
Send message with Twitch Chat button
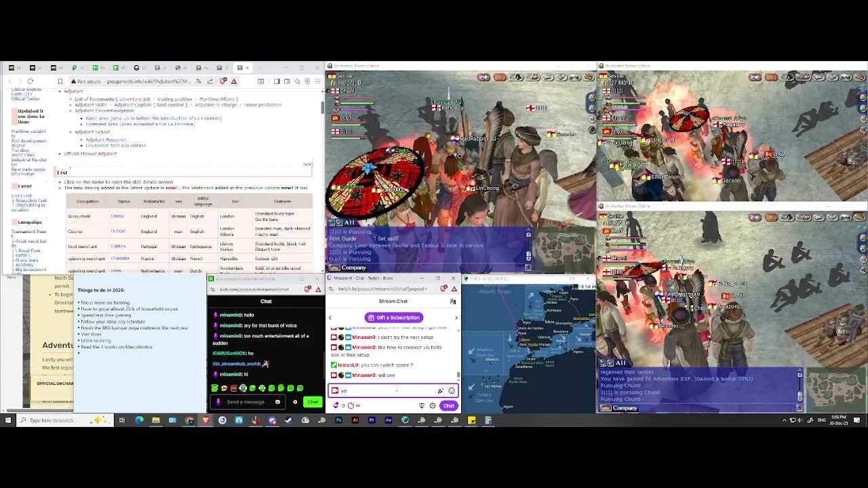449,405
